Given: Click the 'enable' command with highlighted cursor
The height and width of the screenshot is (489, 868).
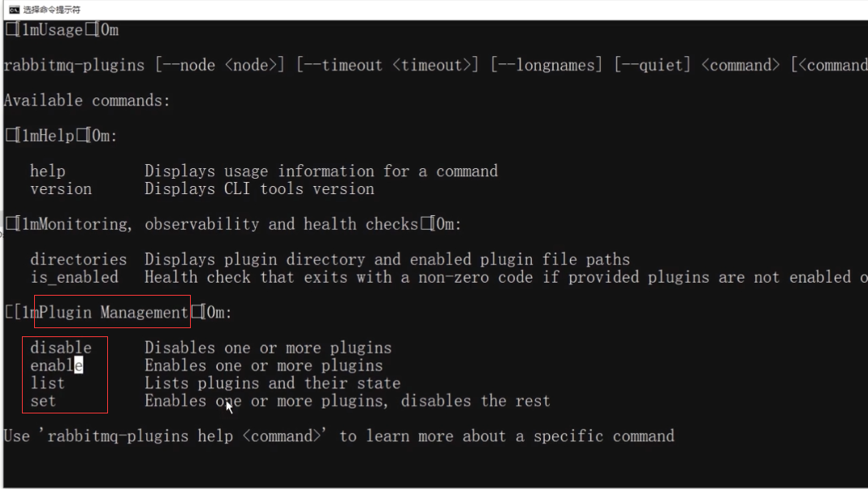Looking at the screenshot, I should (x=57, y=366).
